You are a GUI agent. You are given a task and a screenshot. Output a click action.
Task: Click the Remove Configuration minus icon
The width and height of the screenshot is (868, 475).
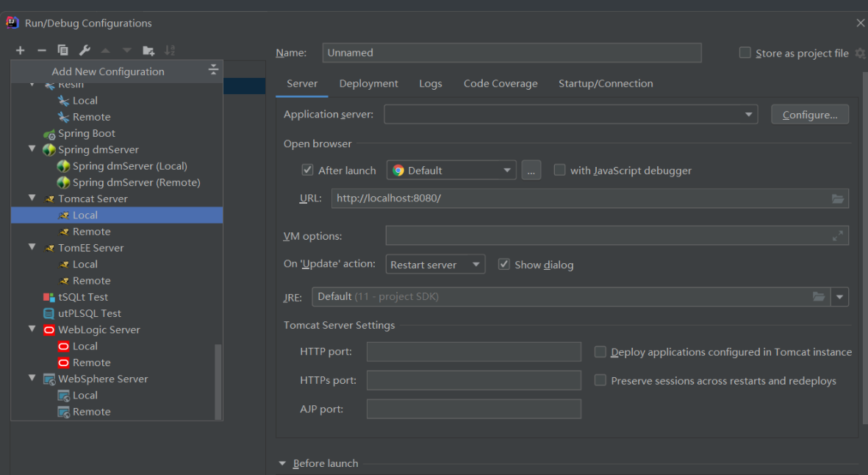click(42, 50)
